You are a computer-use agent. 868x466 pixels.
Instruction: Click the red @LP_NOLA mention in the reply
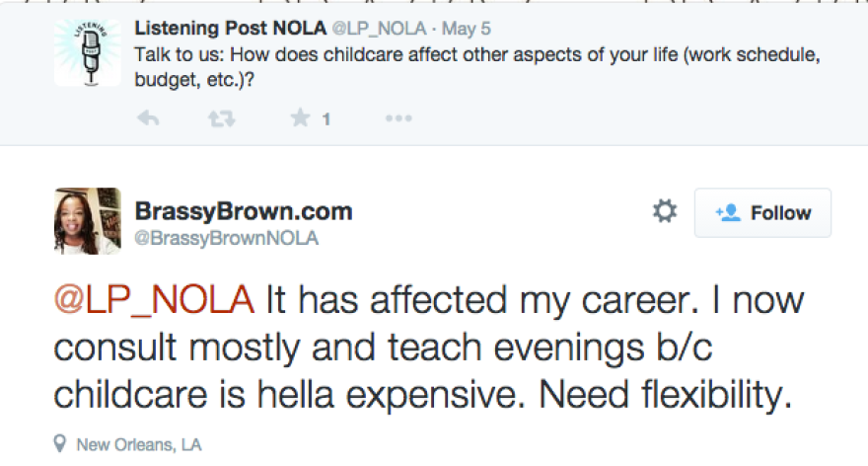(154, 300)
